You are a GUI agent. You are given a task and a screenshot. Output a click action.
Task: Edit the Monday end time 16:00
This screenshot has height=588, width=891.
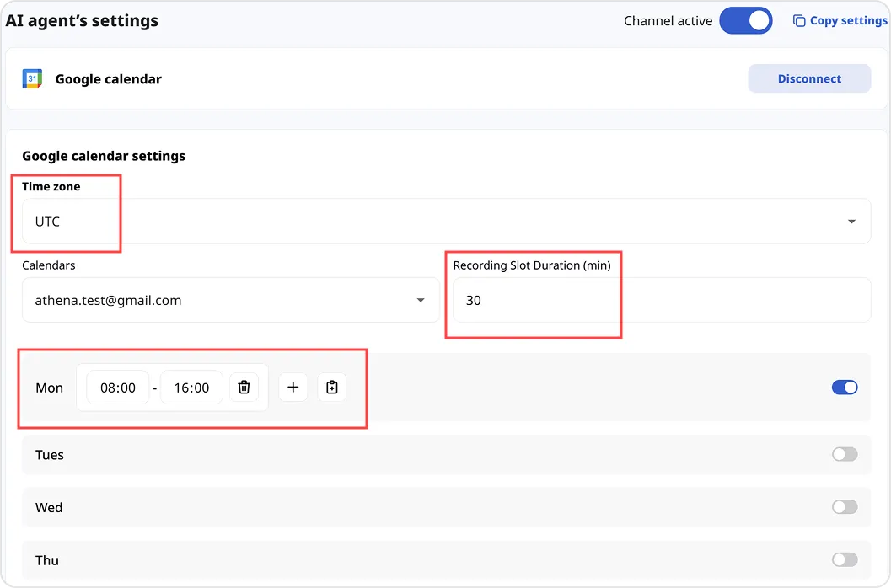point(191,388)
